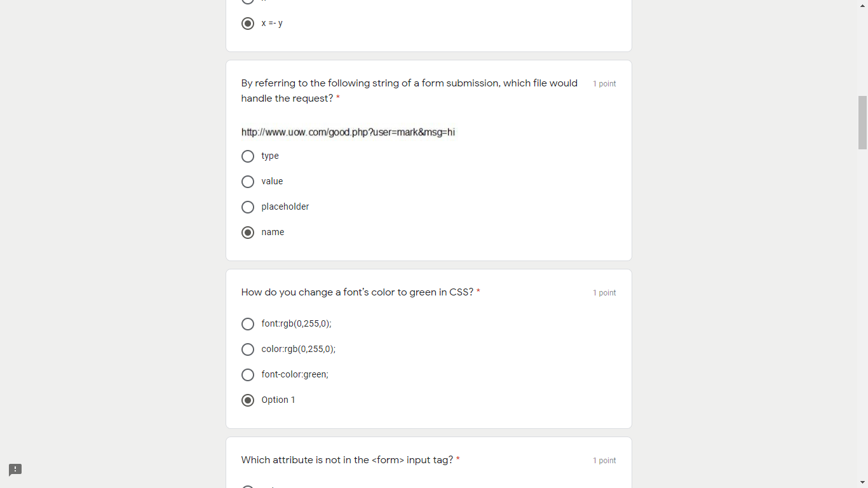Screen dimensions: 868x488
Task: Select the 'value' answer option
Action: pos(248,181)
